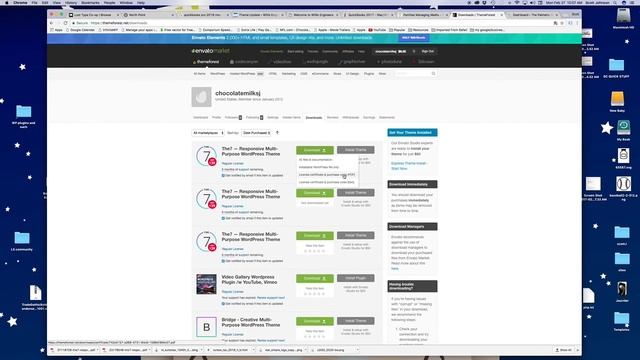Viewport: 640px width, 360px height.
Task: Click Express Theme Install Start Now link
Action: tap(409, 166)
